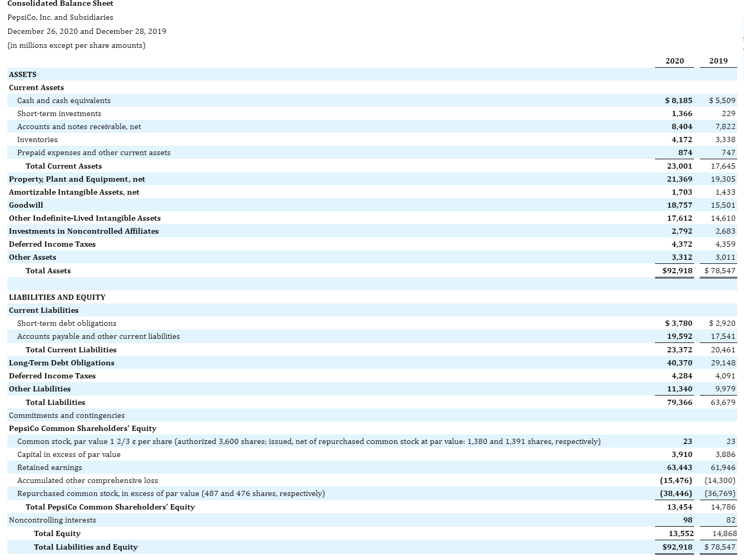This screenshot has width=744, height=560.
Task: Click the Short-term investments line item
Action: (59, 113)
